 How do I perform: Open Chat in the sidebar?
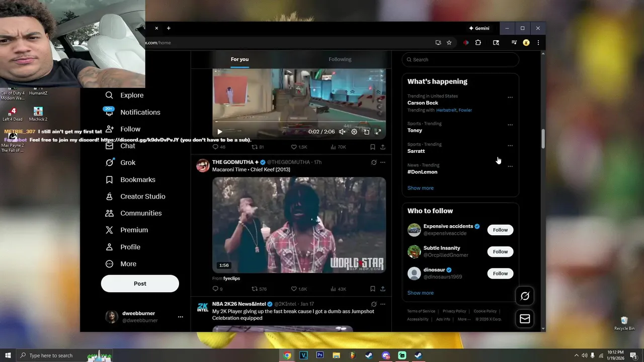120,146
